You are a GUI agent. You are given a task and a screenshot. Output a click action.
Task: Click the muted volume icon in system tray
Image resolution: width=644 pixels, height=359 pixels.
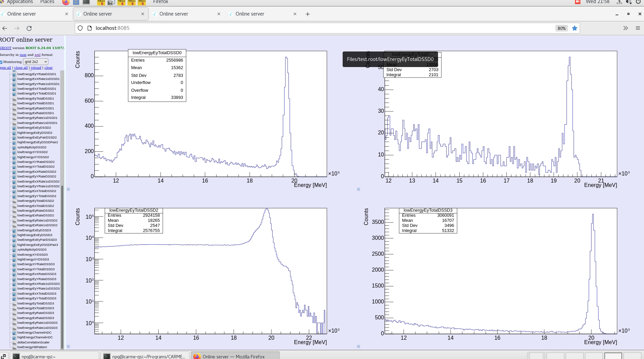(628, 2)
